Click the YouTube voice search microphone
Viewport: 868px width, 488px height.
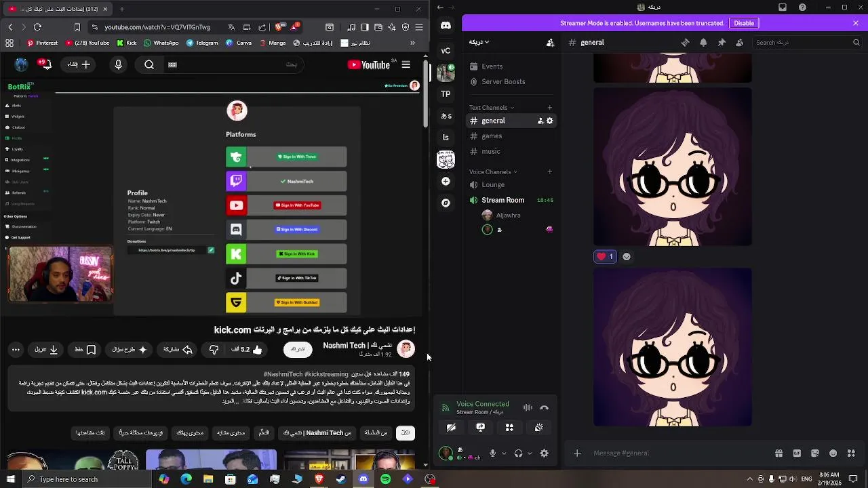(118, 64)
